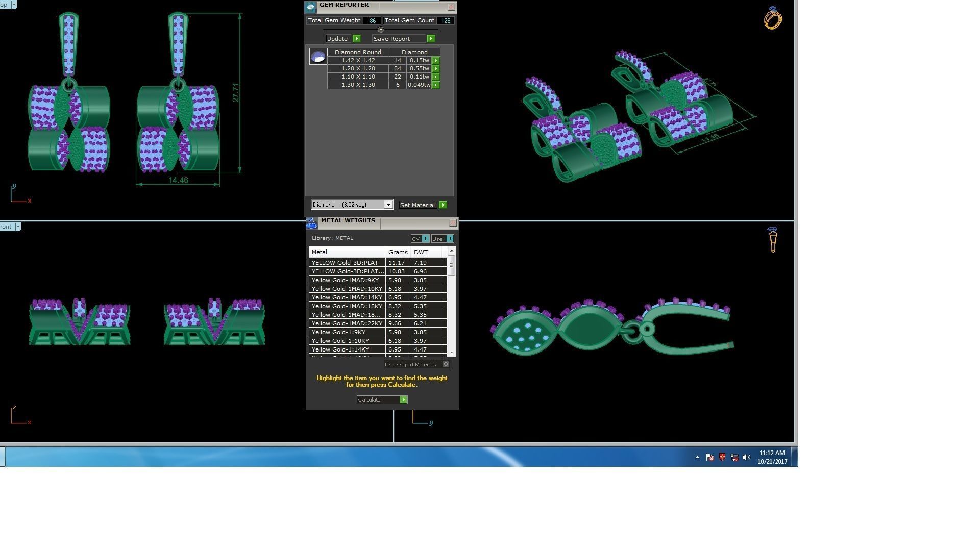Enable Use Object Materials option
The image size is (980, 551).
(446, 364)
